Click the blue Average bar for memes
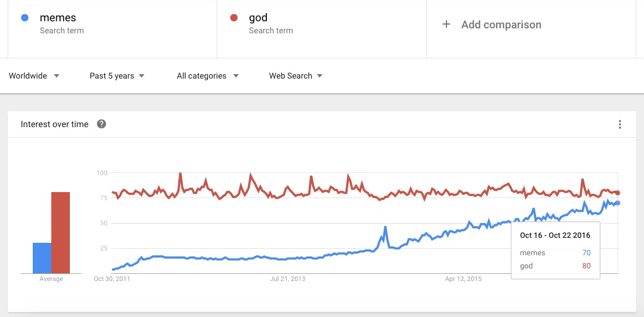The height and width of the screenshot is (317, 644). tap(40, 256)
